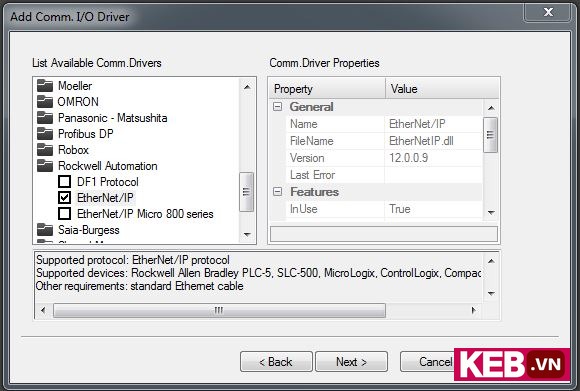This screenshot has width=580, height=391.
Task: Click the driver list scrollbar thumb
Action: [x=246, y=192]
